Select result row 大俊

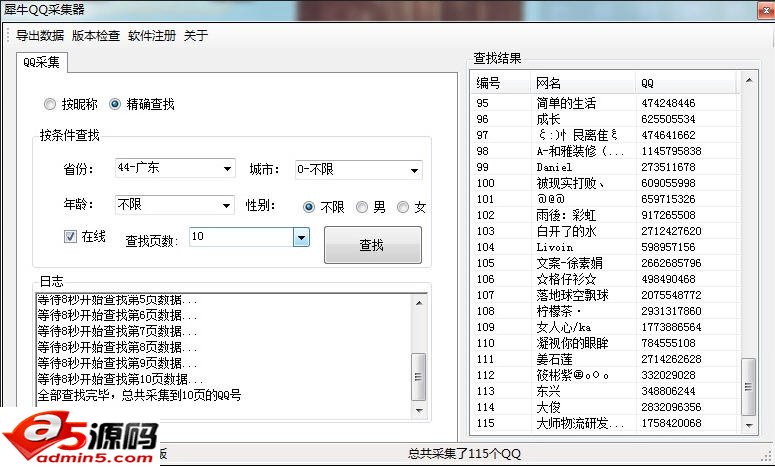point(605,407)
